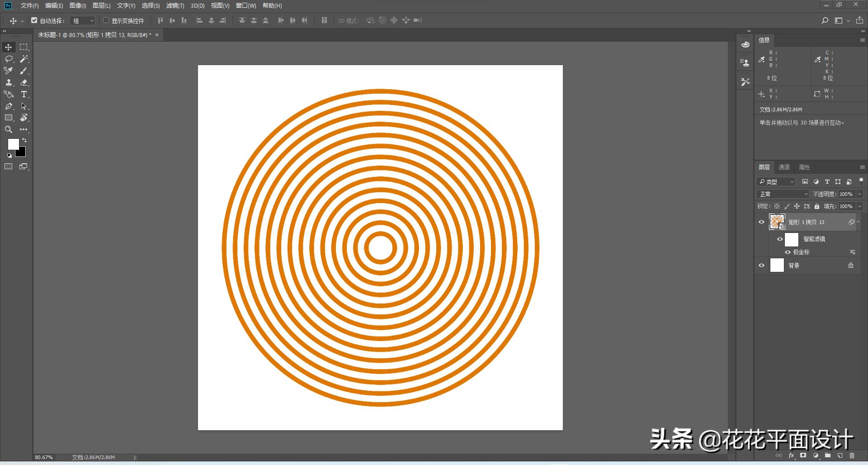Select the Clone Stamp tool

[x=9, y=82]
